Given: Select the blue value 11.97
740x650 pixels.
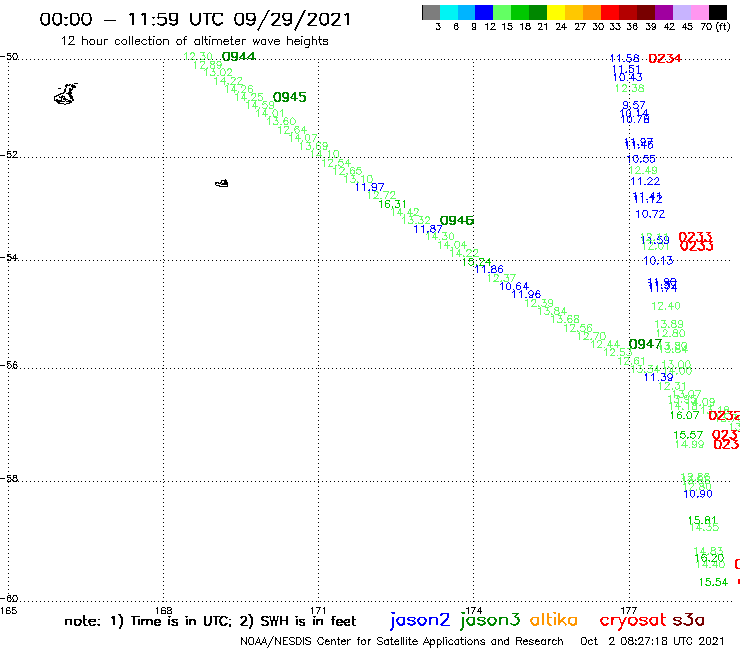Looking at the screenshot, I should [x=370, y=187].
